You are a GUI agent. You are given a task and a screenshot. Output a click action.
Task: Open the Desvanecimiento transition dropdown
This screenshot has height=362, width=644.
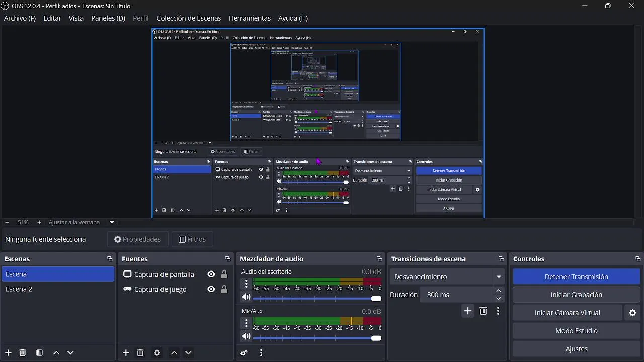(447, 277)
